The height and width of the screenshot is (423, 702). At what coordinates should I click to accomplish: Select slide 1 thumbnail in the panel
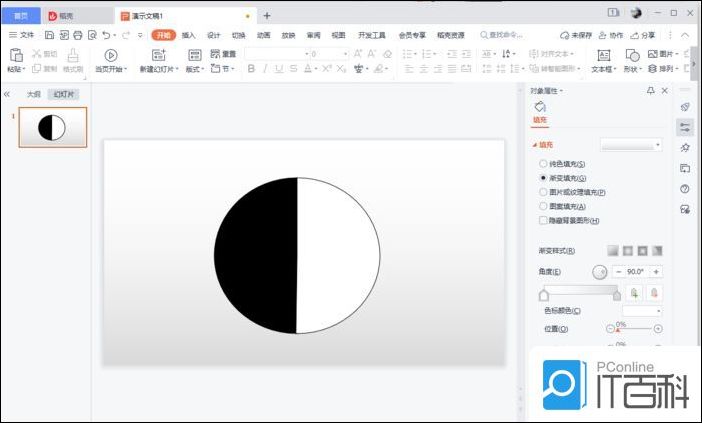coord(52,127)
